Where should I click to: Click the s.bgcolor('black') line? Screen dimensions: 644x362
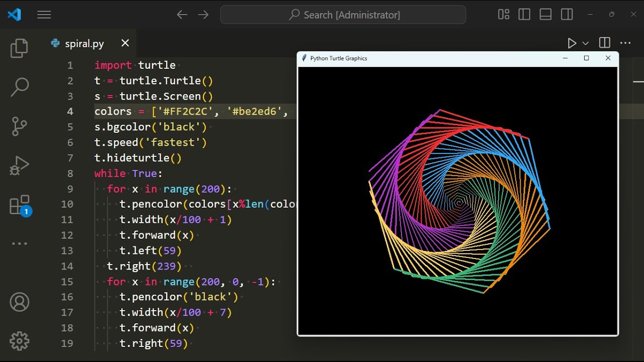pos(150,127)
